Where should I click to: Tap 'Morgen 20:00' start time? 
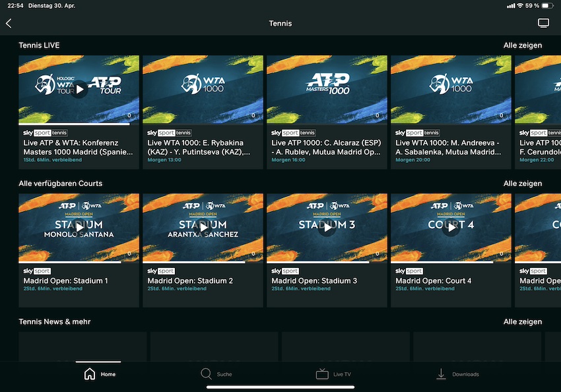coord(412,160)
